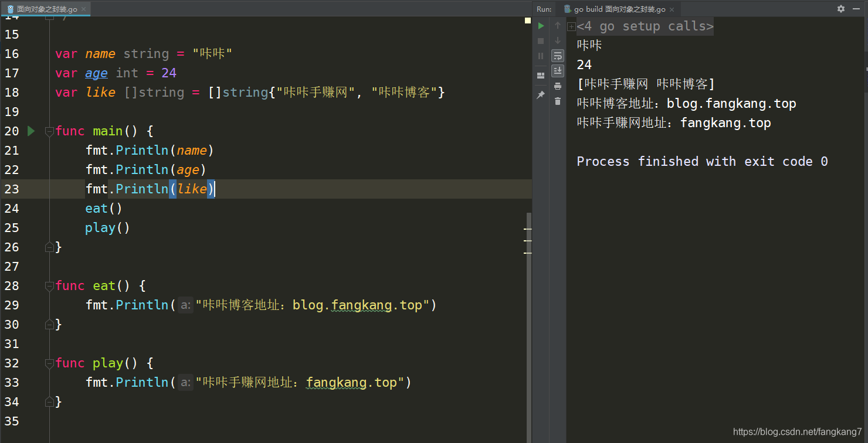Click eat function closing fold marker at line 30

tap(49, 325)
